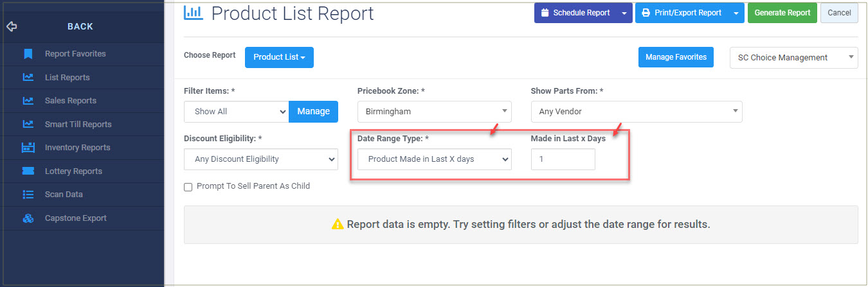Open Scan Data list icon
Viewport: 868px width, 287px height.
(28, 195)
